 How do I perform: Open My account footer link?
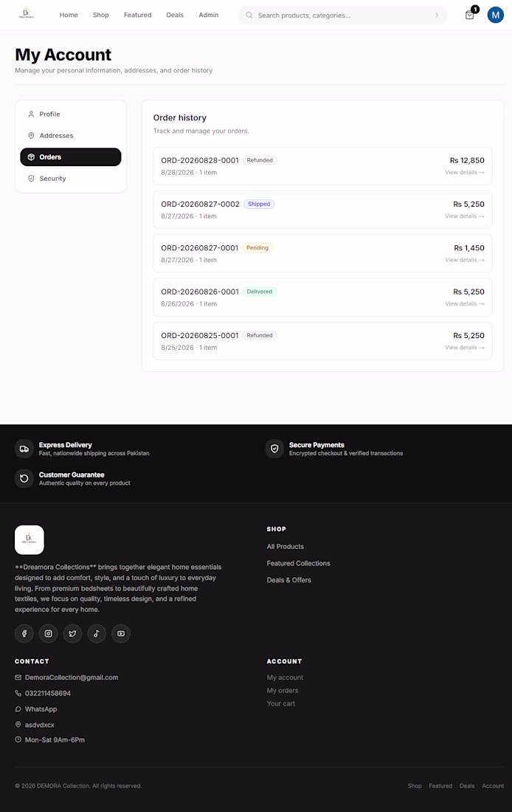point(285,678)
